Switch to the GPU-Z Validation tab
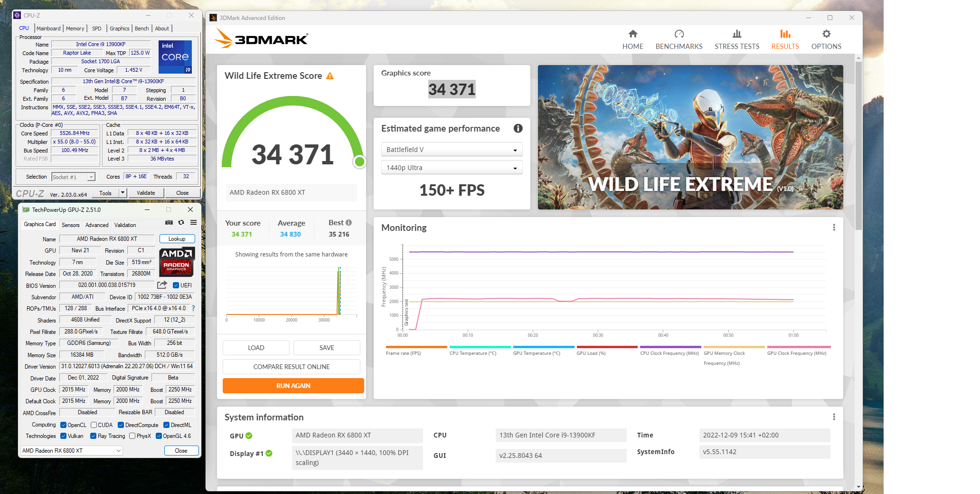Image resolution: width=980 pixels, height=494 pixels. (x=125, y=225)
